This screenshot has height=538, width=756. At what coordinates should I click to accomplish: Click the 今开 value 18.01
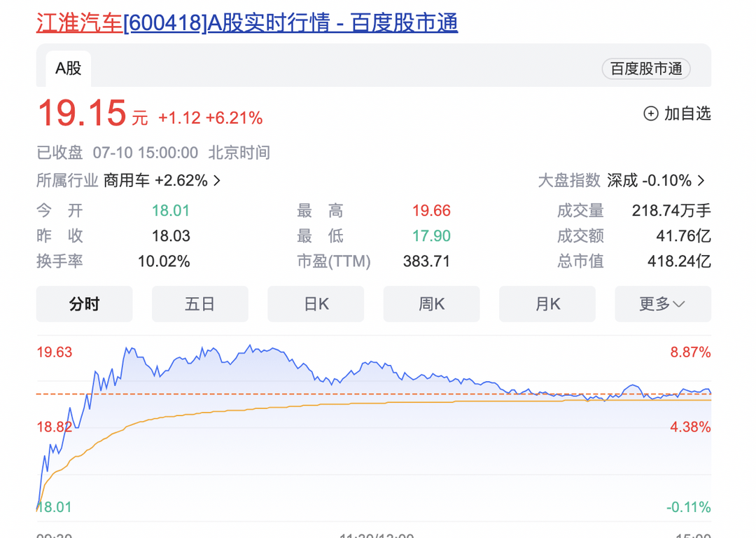171,211
